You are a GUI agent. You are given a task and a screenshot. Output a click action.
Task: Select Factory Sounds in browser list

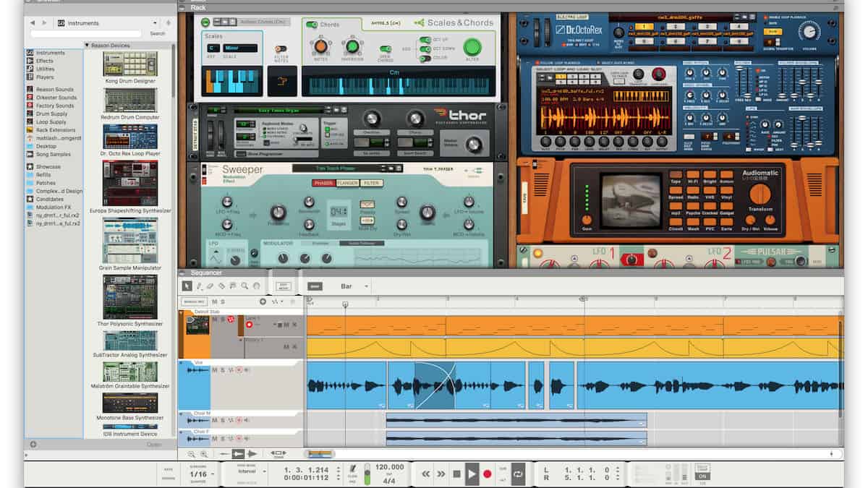click(55, 106)
